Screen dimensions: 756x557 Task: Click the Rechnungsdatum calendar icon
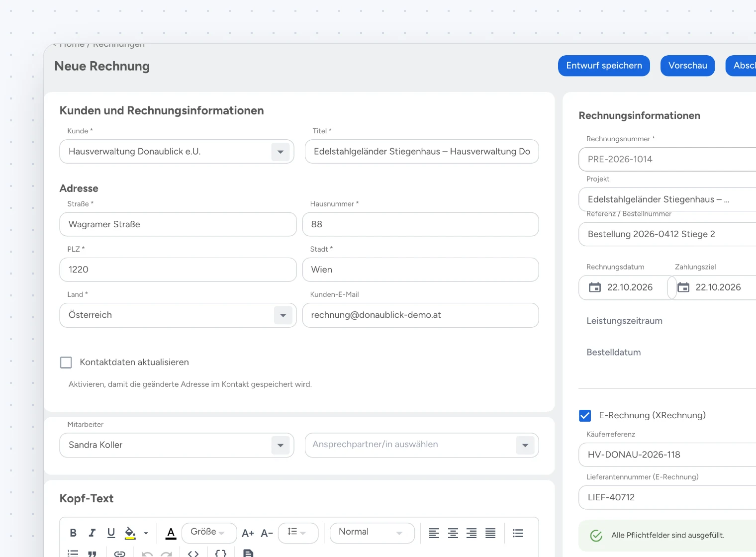click(x=595, y=287)
